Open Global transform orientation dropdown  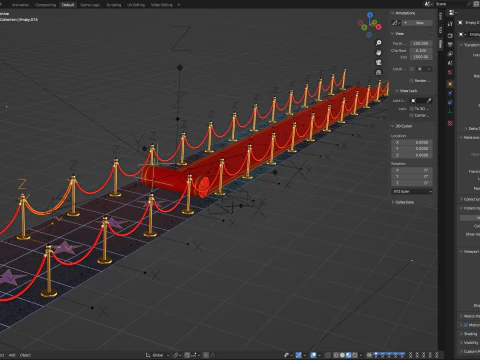(157, 355)
